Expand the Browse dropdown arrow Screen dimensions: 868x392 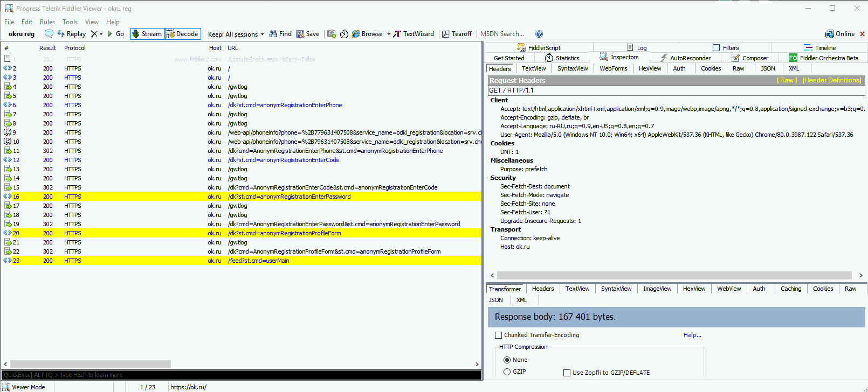(389, 34)
